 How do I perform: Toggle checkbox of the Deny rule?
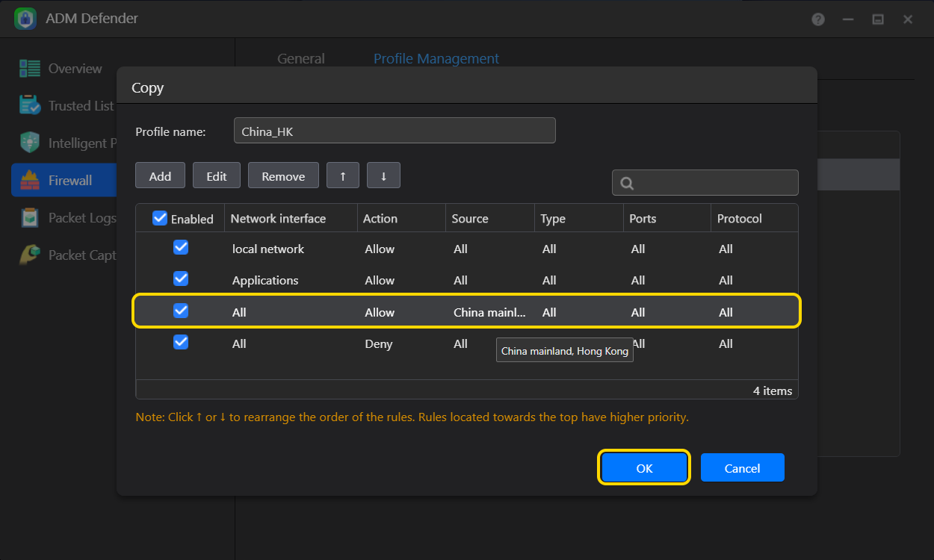181,342
